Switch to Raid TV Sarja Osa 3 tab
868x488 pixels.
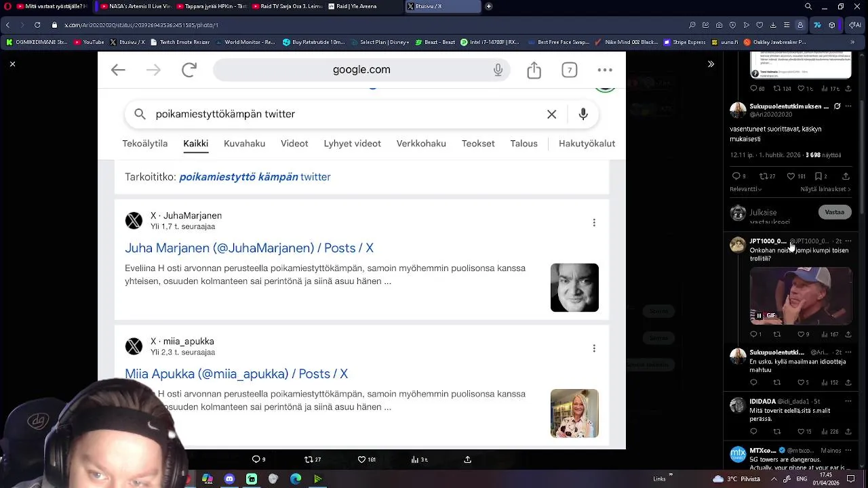coord(287,6)
